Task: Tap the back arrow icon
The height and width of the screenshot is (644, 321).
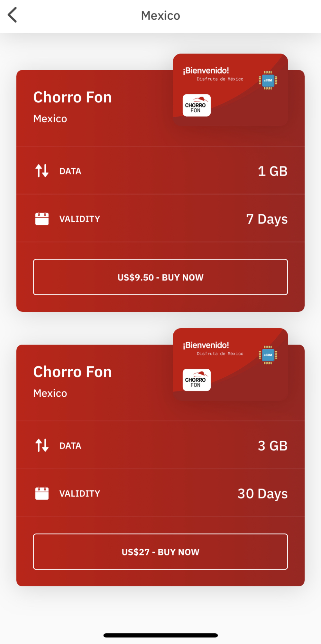Action: (x=13, y=15)
